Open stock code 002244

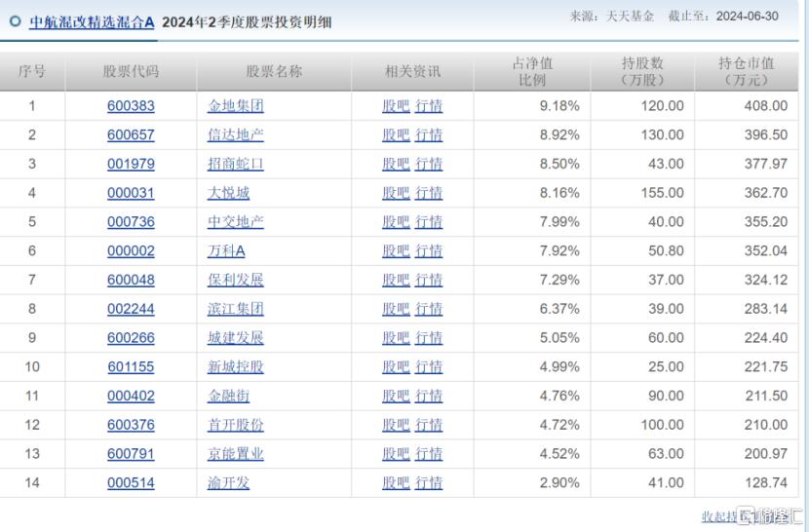click(x=131, y=309)
